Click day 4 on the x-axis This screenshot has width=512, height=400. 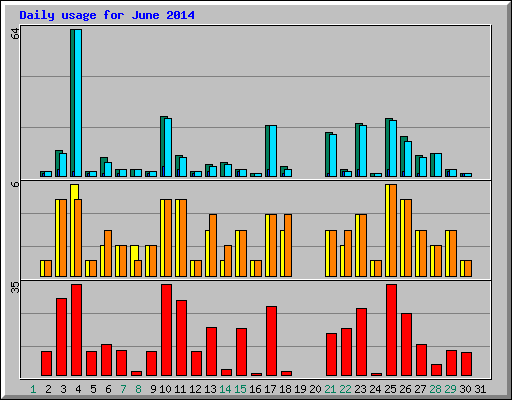tap(78, 389)
